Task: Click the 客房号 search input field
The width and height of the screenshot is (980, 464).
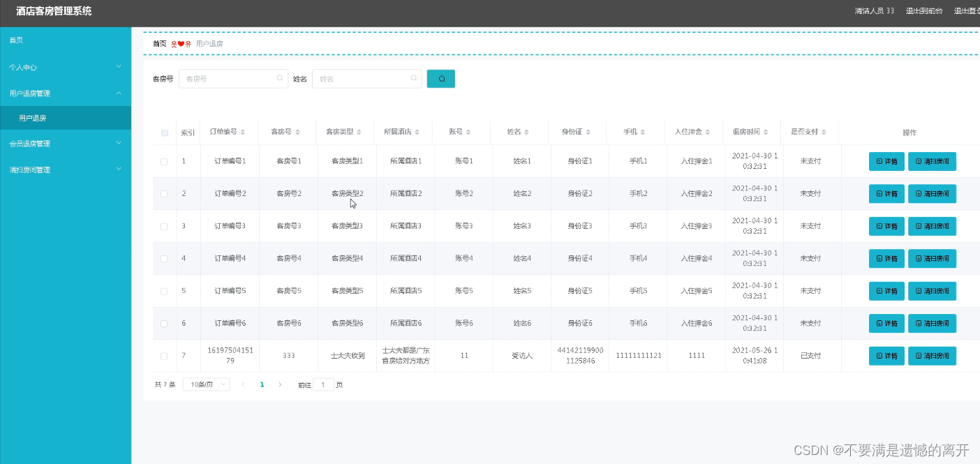Action: tap(233, 79)
